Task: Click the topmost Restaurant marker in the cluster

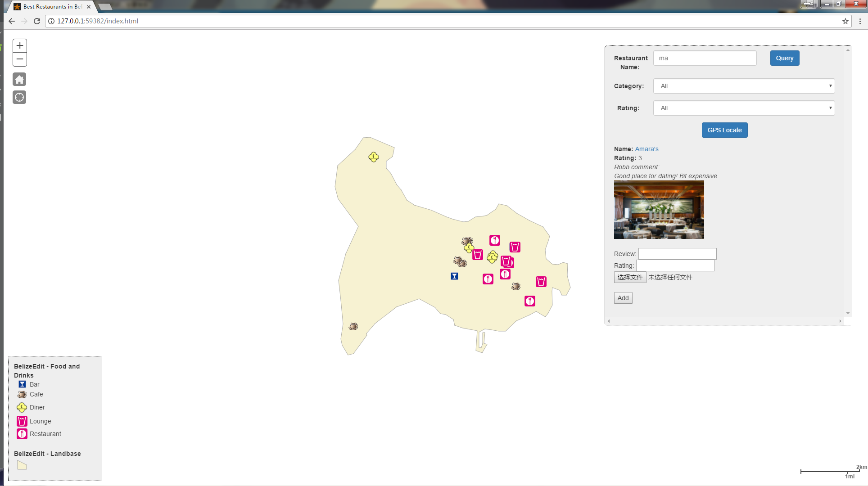Action: pyautogui.click(x=495, y=240)
